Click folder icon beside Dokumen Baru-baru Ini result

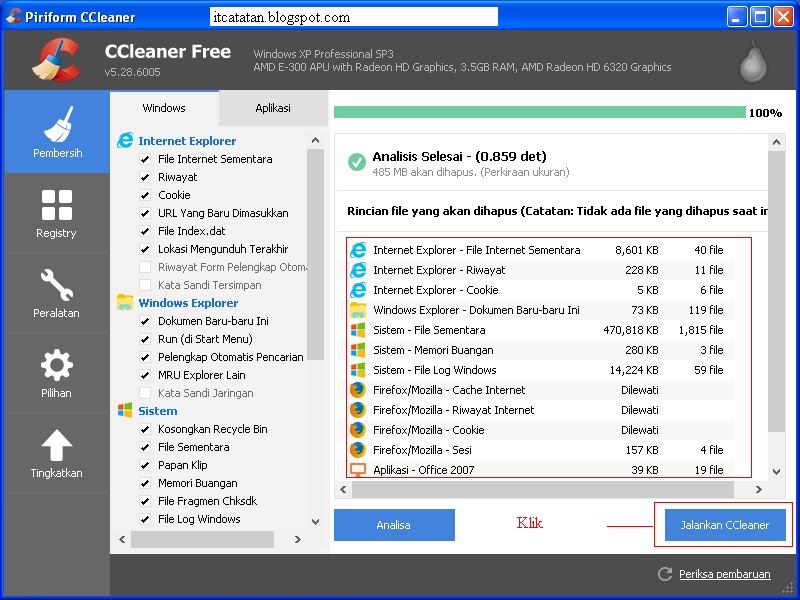click(x=358, y=310)
